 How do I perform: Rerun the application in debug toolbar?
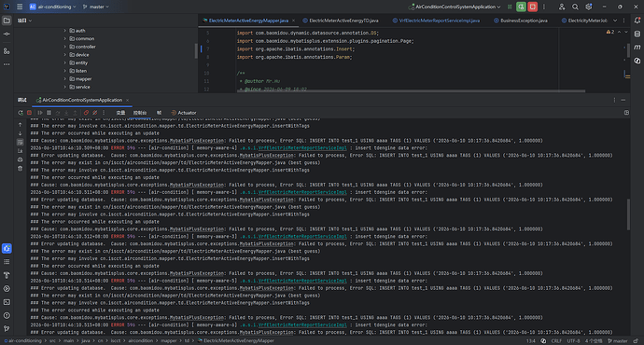(21, 113)
